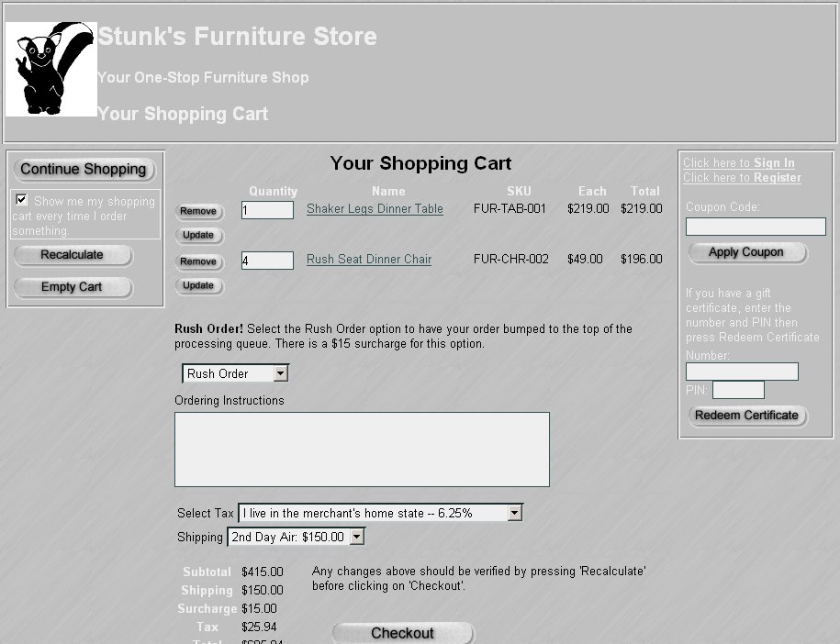Open the Shaker Legs Dinner Table link

[375, 209]
